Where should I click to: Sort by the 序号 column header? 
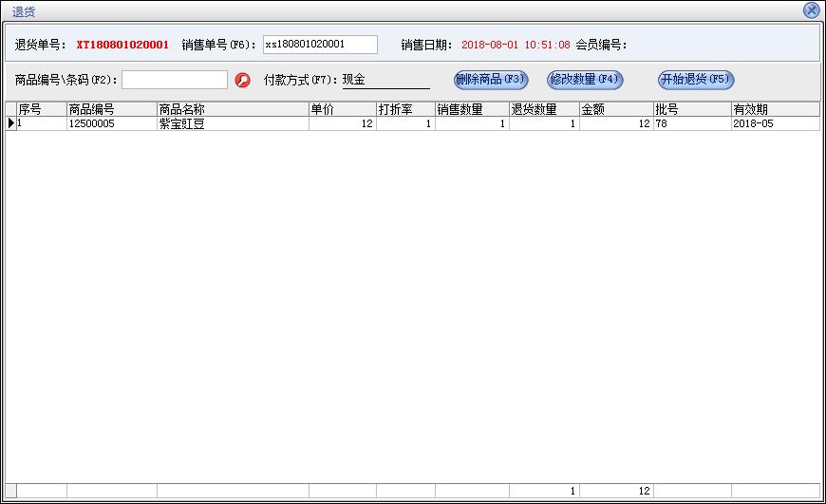click(x=41, y=109)
